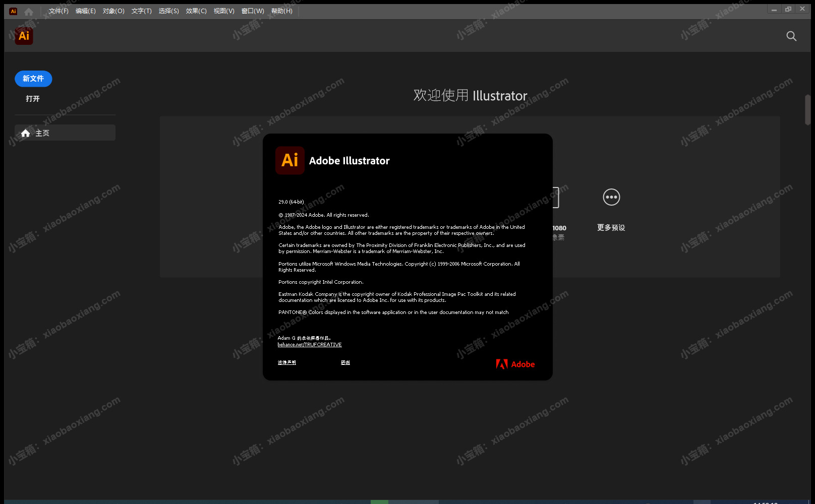
Task: Open the 编辑(E) menu
Action: pyautogui.click(x=85, y=11)
